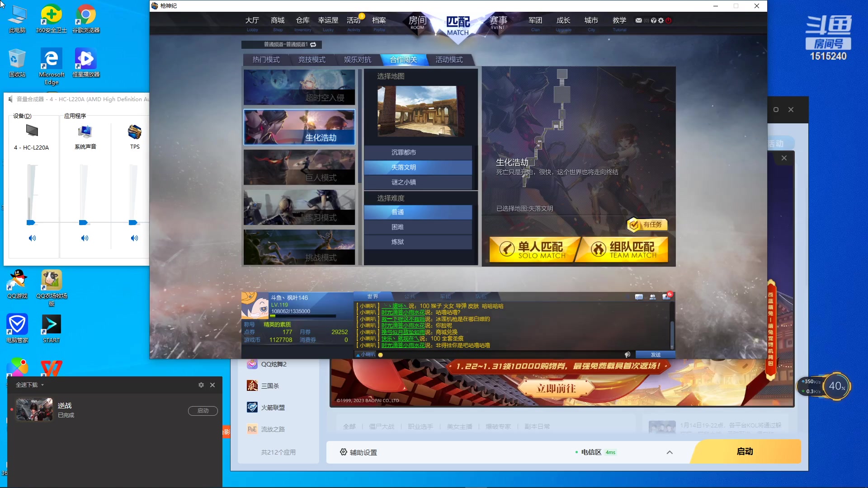Open 小喇叭 chat channel selector

pos(366,355)
